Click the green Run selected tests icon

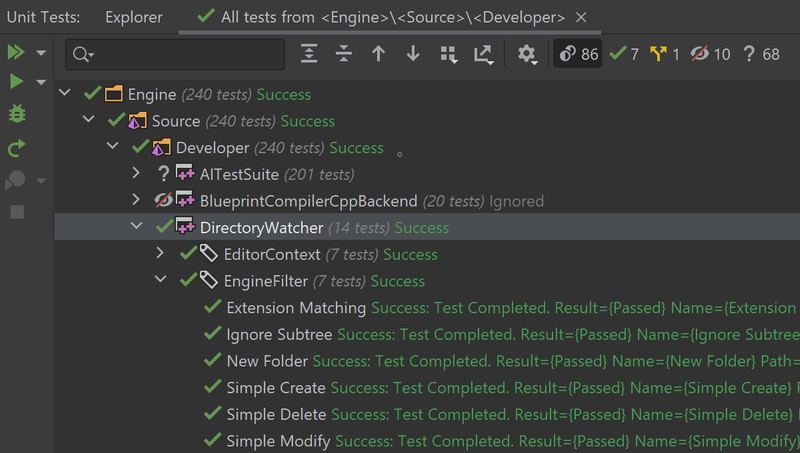point(16,81)
